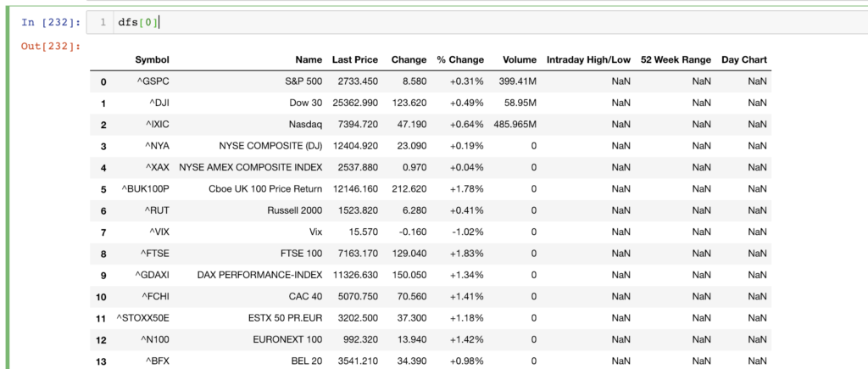Click the % Change column header
This screenshot has height=369, width=868.
click(460, 60)
